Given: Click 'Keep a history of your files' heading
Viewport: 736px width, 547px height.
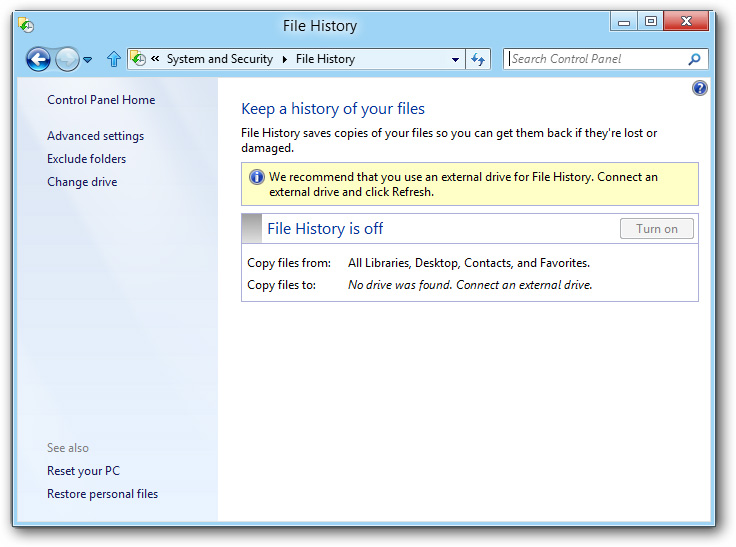Looking at the screenshot, I should pyautogui.click(x=333, y=109).
